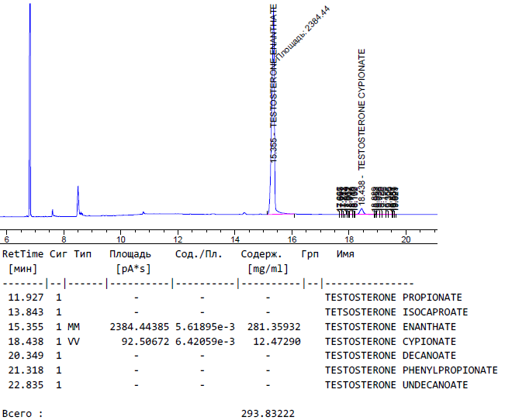This screenshot has width=505, height=420.
Task: Click the TESTOSTERONE UNDECANOATE row name
Action: (396, 385)
